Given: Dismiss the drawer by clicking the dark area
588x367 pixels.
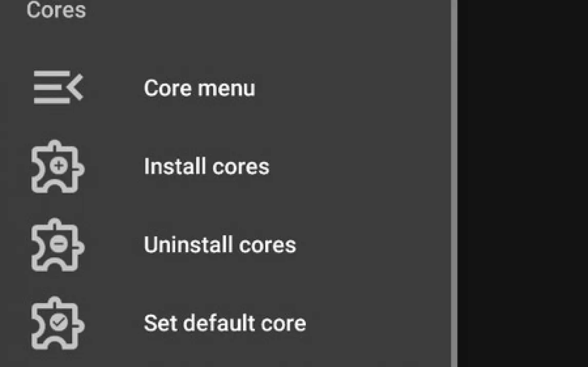Looking at the screenshot, I should pyautogui.click(x=522, y=183).
